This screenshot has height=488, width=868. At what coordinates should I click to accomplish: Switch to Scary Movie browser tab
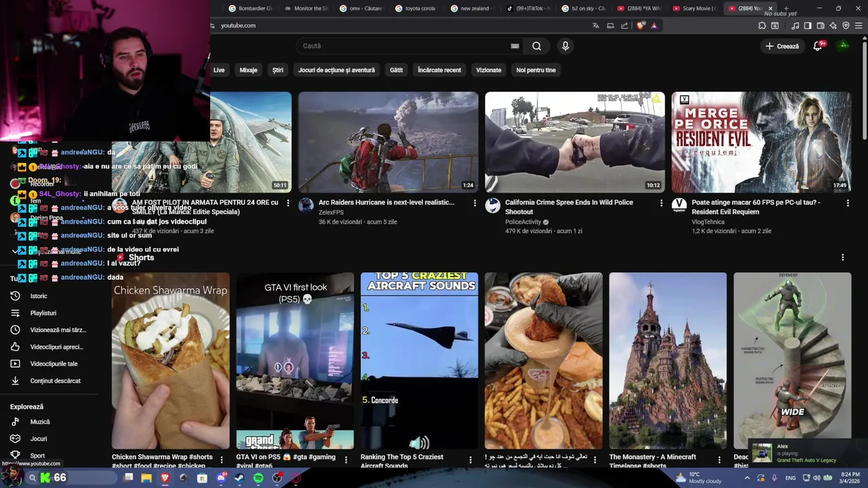pos(694,8)
